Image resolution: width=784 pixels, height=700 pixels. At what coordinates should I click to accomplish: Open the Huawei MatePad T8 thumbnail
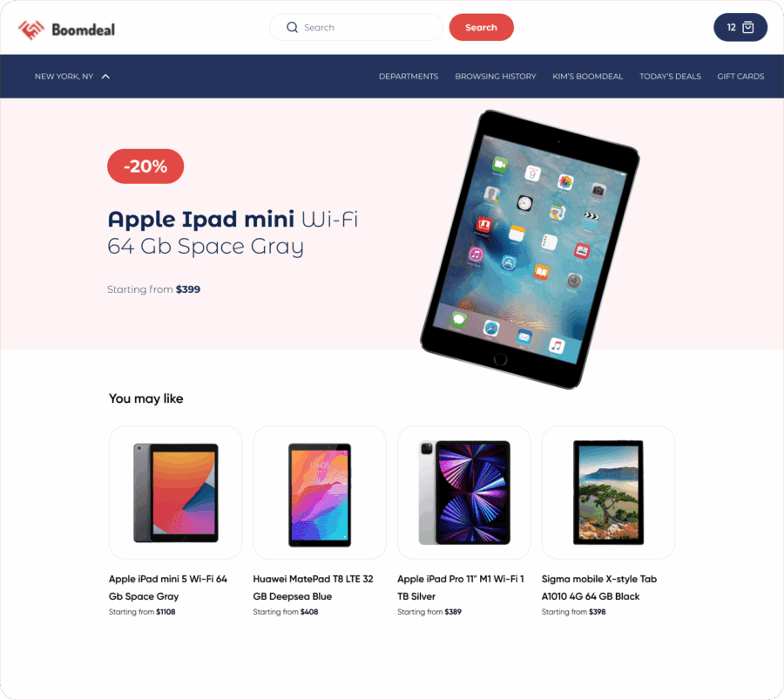point(320,493)
